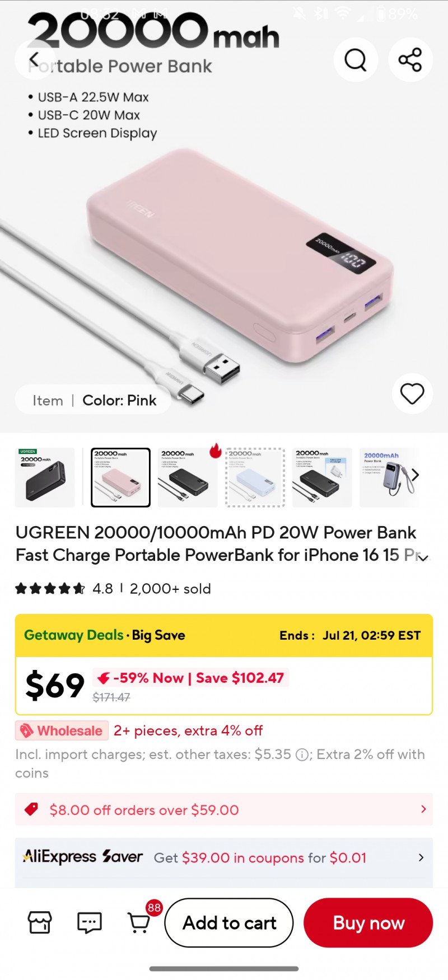Image resolution: width=448 pixels, height=980 pixels.
Task: Tap the Buy now button
Action: [368, 923]
